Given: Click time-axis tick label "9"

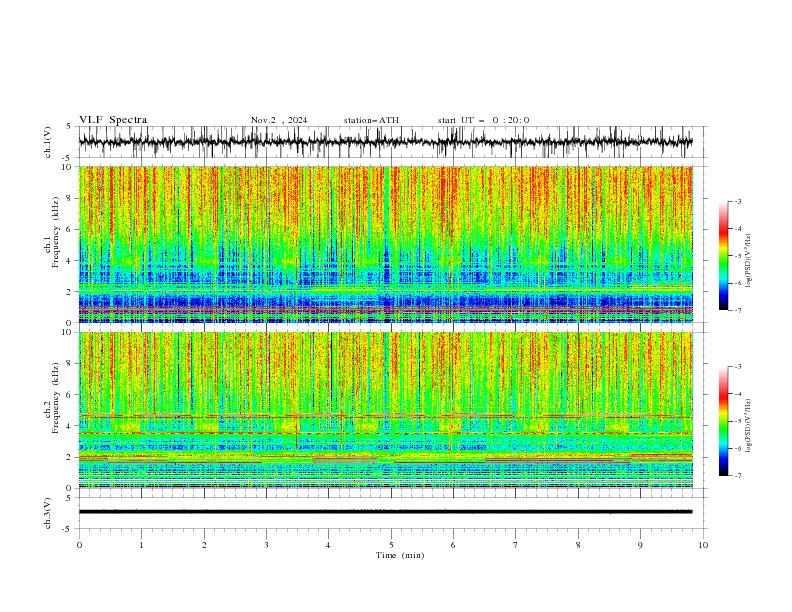Looking at the screenshot, I should [640, 545].
